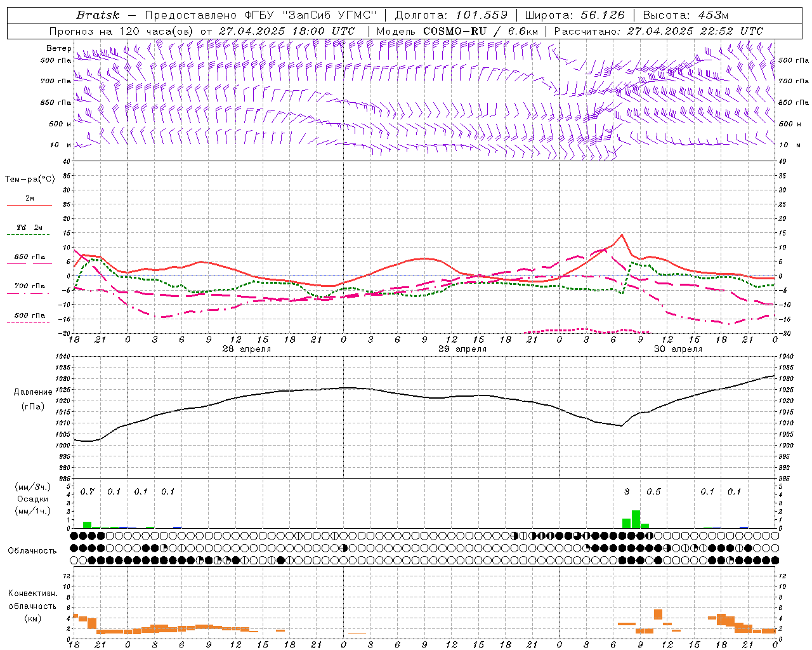Click '1040' on the left pressure axis
812x650 pixels.
coord(64,357)
